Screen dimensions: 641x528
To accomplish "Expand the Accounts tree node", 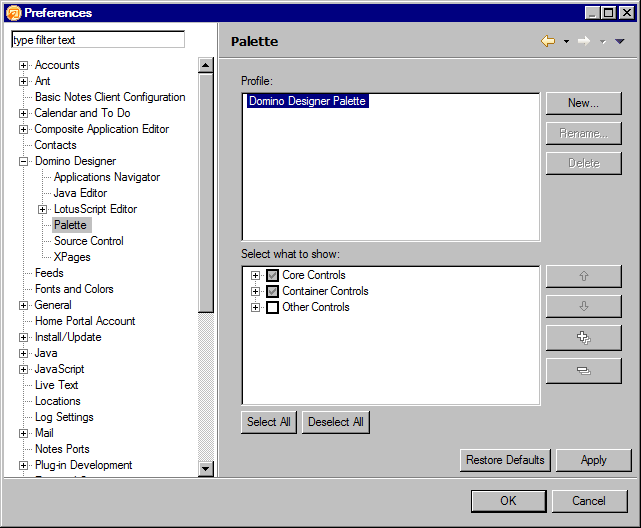I will (x=23, y=65).
